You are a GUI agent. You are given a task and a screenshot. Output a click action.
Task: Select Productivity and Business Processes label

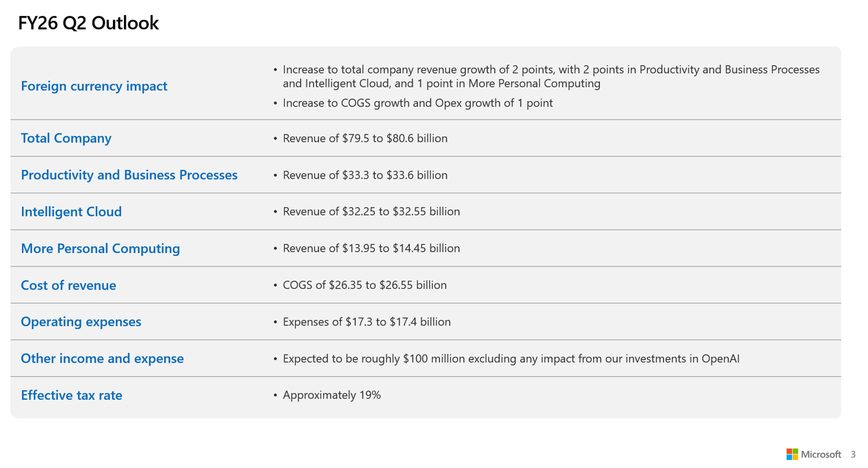129,175
